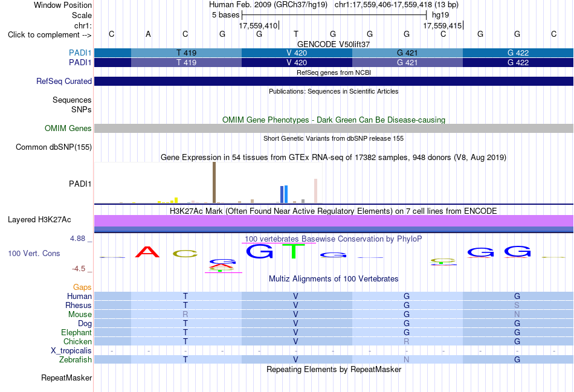Image resolution: width=574 pixels, height=392 pixels.
Task: Click the Human species label in Multiz
Action: pos(79,296)
